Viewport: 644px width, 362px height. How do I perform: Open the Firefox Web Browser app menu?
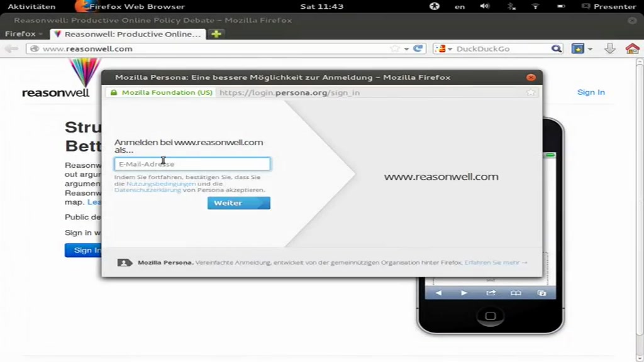point(130,6)
